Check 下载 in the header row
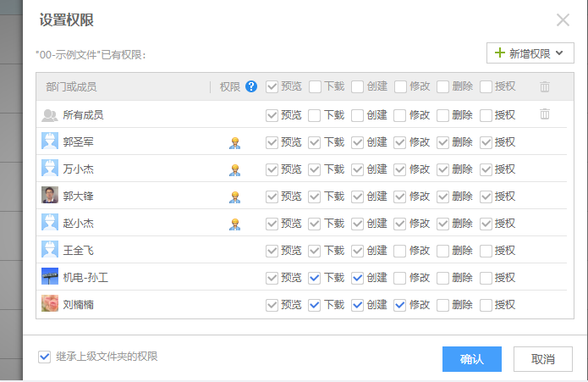Screen dimensions: 588x382 click(x=315, y=87)
